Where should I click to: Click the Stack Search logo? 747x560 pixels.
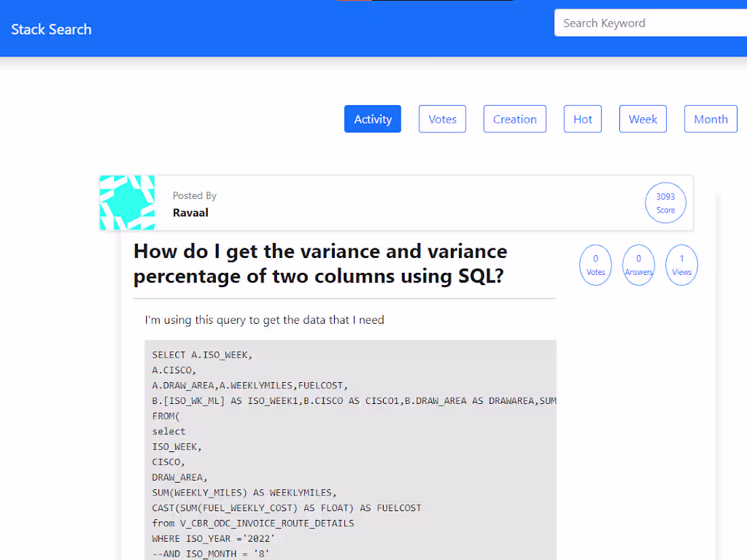click(51, 29)
